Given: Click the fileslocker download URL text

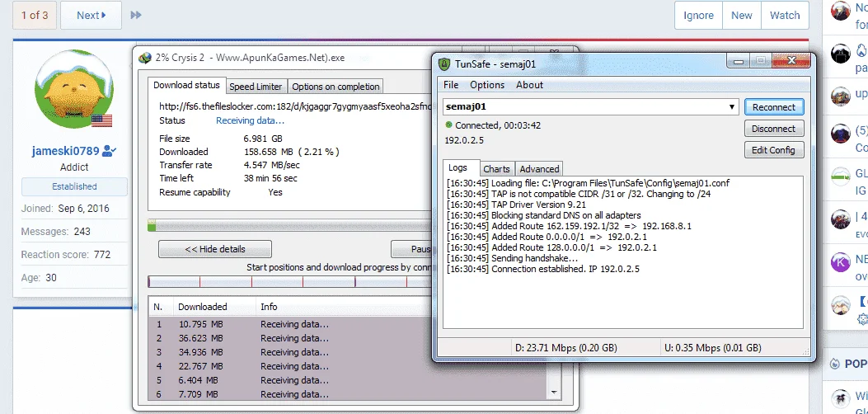Looking at the screenshot, I should pos(296,107).
